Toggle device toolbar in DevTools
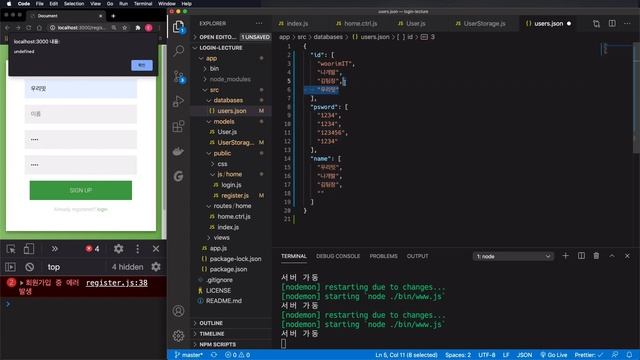 point(29,249)
